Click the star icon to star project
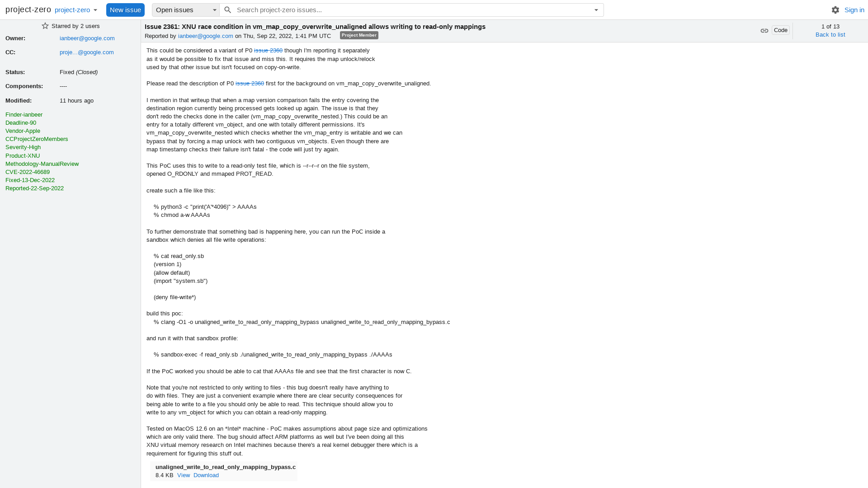Screen dimensions: 868x488 click(45, 26)
